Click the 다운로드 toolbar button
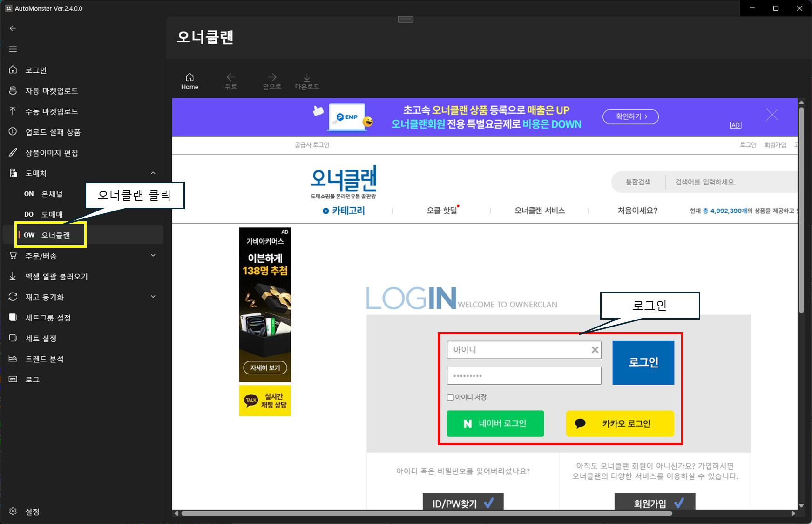This screenshot has width=812, height=524. point(307,82)
